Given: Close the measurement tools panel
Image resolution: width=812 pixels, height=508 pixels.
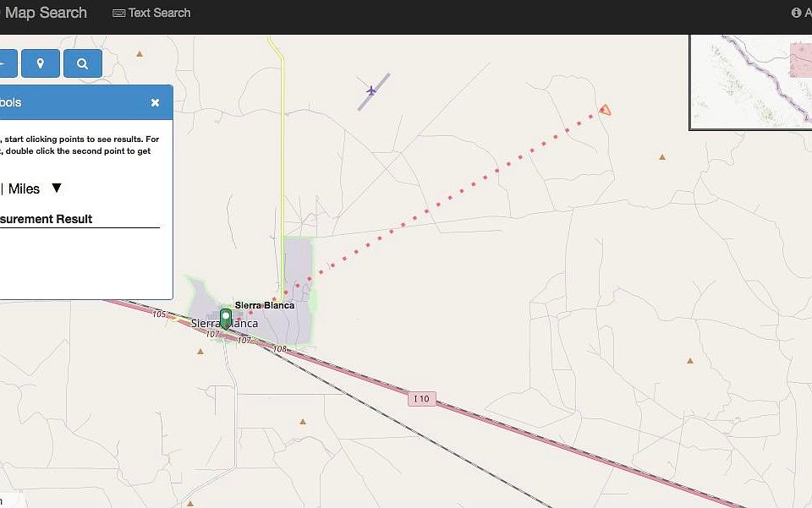Looking at the screenshot, I should click(x=155, y=102).
